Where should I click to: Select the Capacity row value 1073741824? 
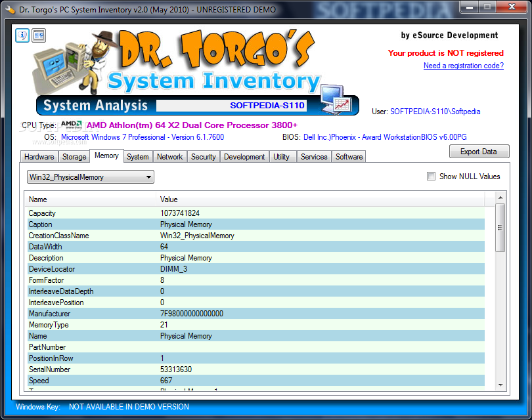[x=180, y=213]
